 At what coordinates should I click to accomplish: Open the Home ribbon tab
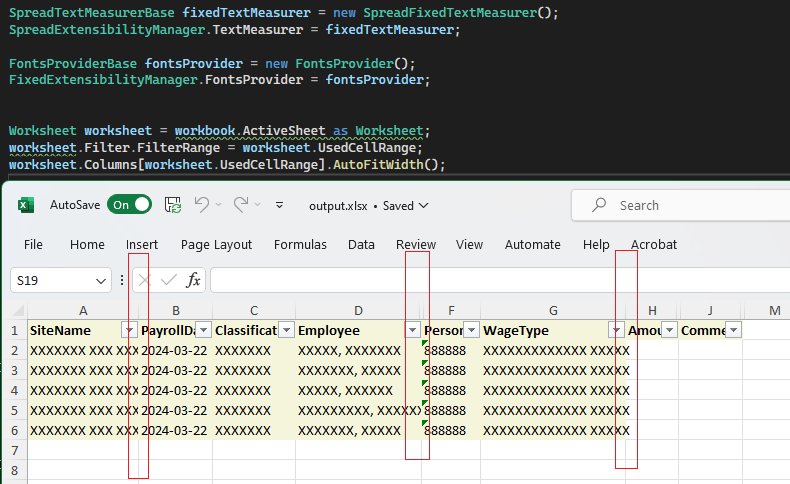87,245
